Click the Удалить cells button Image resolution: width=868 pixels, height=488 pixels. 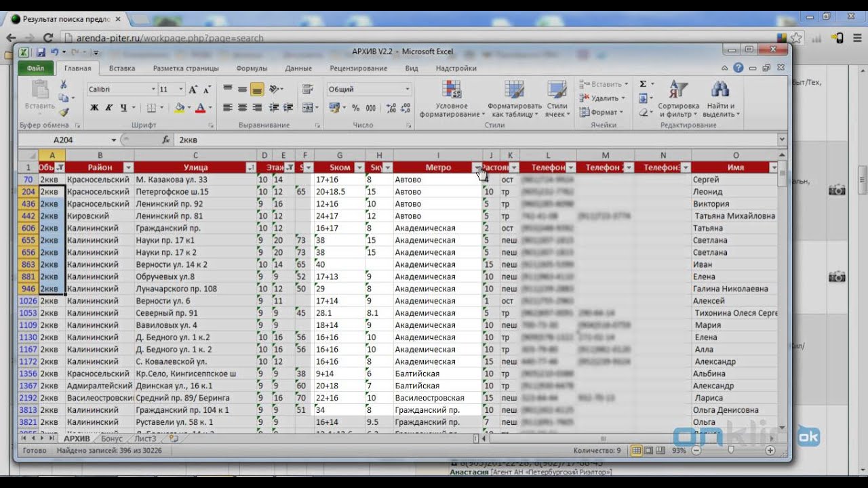pyautogui.click(x=604, y=98)
